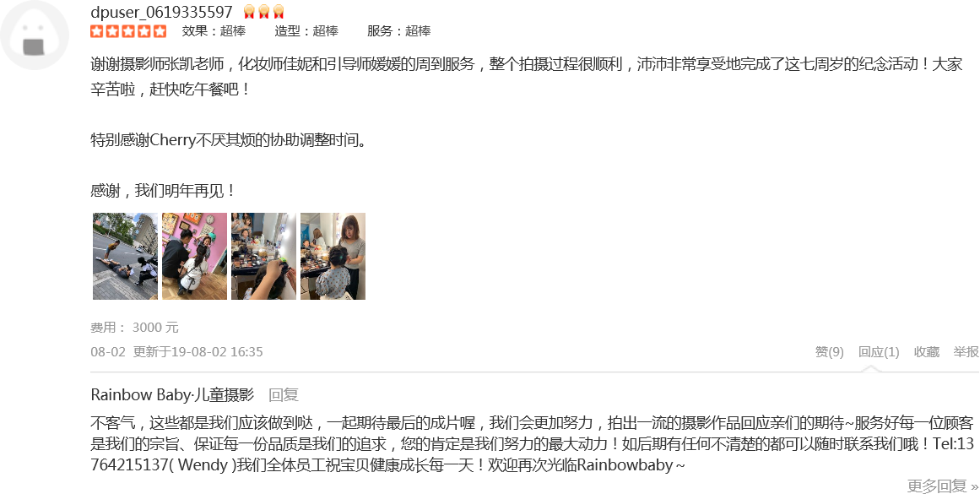Open the hair styling photo thumbnail
This screenshot has width=980, height=494.
(333, 257)
